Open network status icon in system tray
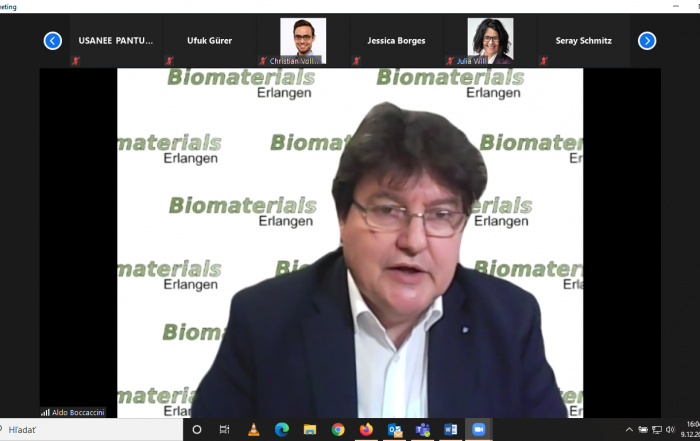Viewport: 700px width, 441px height. 657,430
